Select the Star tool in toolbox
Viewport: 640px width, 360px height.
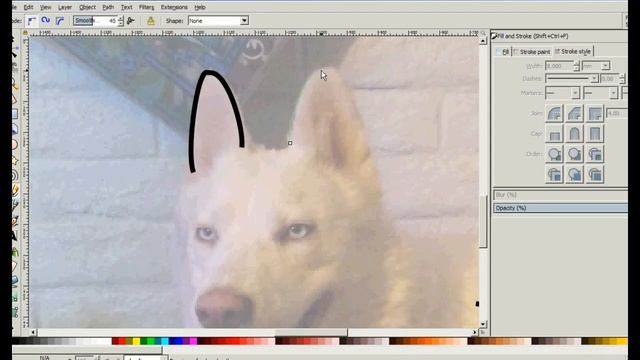click(15, 160)
